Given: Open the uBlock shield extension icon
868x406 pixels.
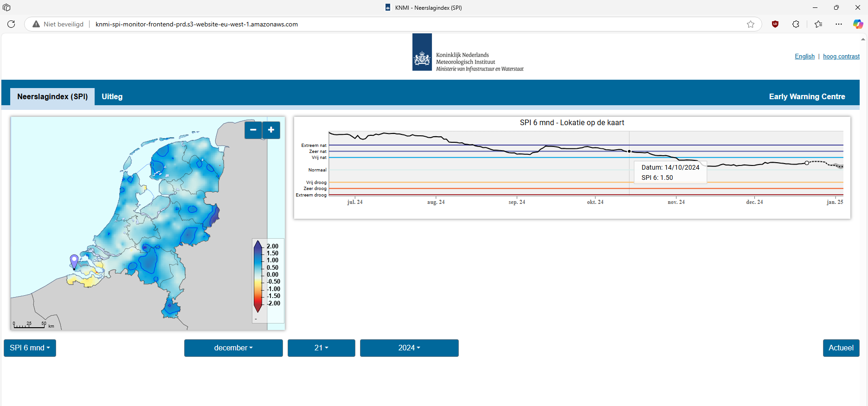Looking at the screenshot, I should pos(775,24).
